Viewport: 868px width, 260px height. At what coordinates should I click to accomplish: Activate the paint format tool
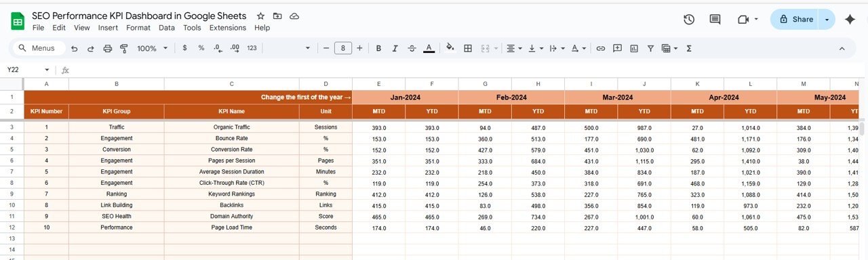[124, 48]
